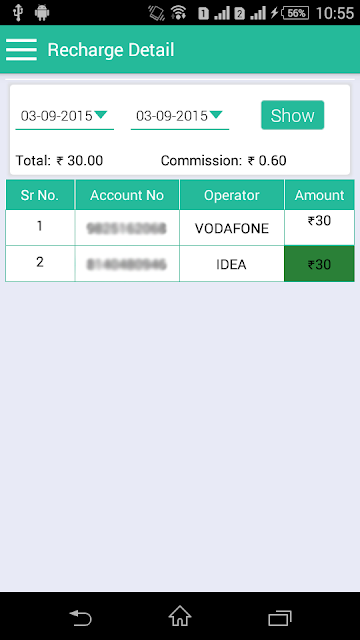The image size is (360, 640).
Task: Expand the end date dropdown arrow
Action: click(216, 115)
